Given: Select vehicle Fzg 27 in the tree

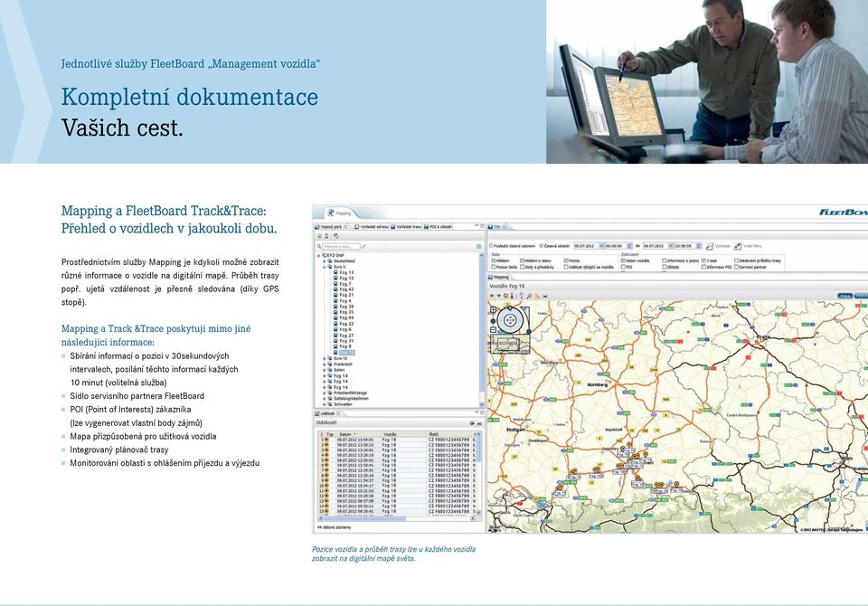Looking at the screenshot, I should click(x=344, y=336).
